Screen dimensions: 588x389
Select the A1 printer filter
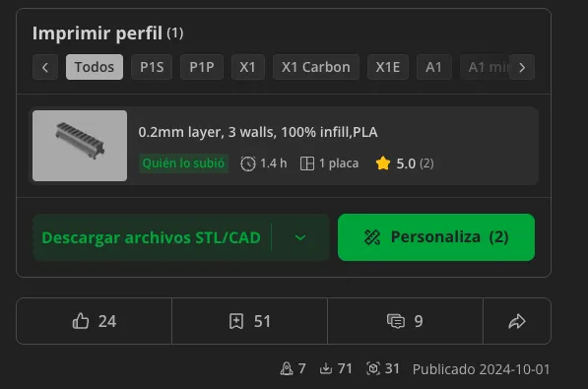tap(434, 67)
